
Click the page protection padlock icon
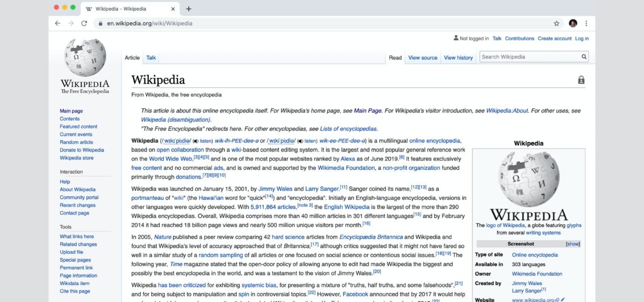(x=581, y=80)
